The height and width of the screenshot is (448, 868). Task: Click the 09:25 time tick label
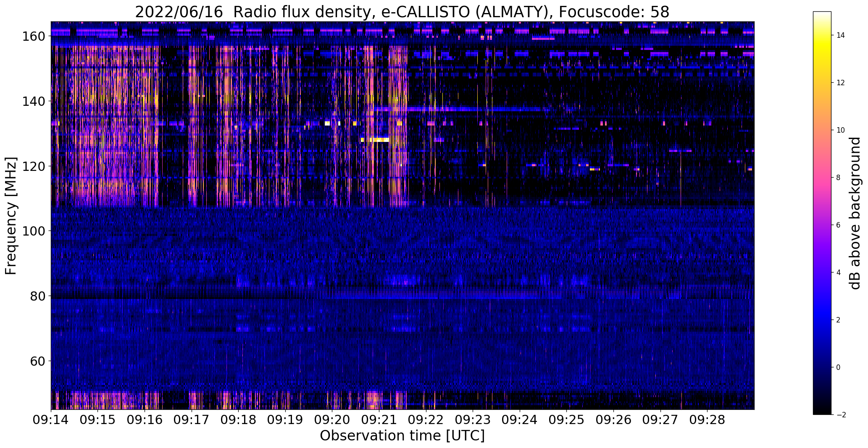567,420
